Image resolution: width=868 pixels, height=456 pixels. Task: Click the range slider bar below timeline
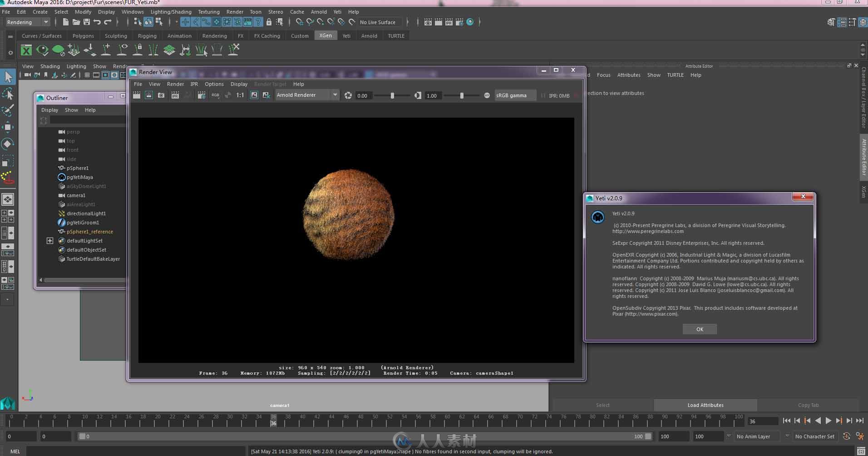click(x=365, y=436)
